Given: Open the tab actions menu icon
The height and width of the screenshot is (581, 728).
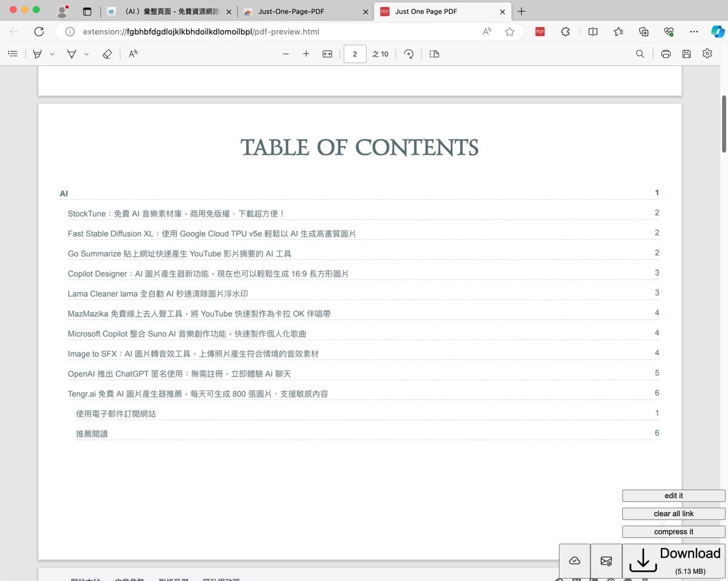Looking at the screenshot, I should (x=87, y=11).
